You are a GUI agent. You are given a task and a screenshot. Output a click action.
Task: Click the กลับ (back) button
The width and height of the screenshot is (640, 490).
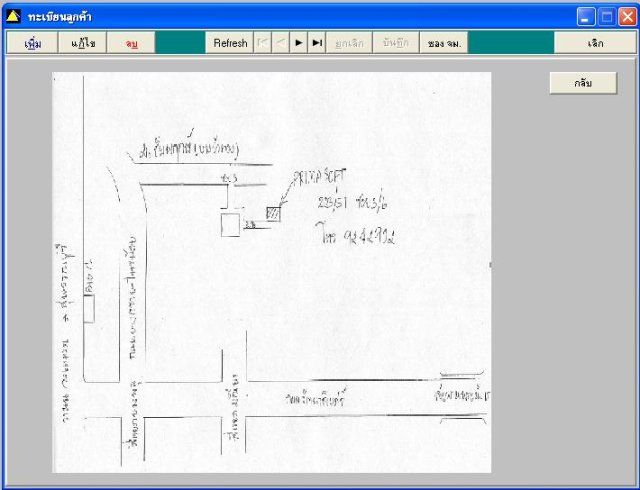pos(583,83)
